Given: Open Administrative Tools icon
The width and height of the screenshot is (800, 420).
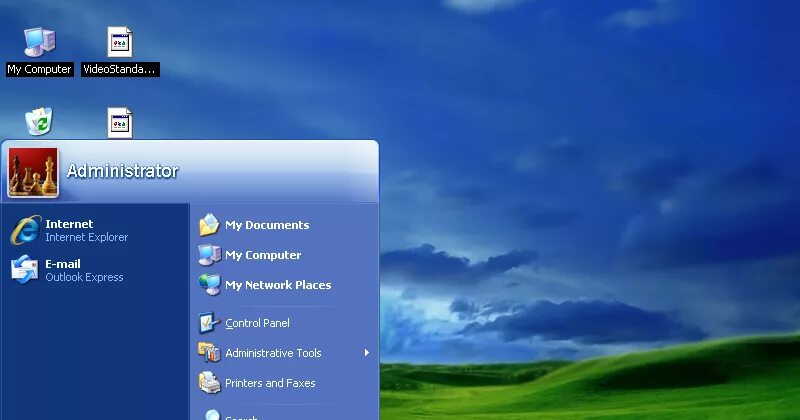Looking at the screenshot, I should [x=209, y=353].
